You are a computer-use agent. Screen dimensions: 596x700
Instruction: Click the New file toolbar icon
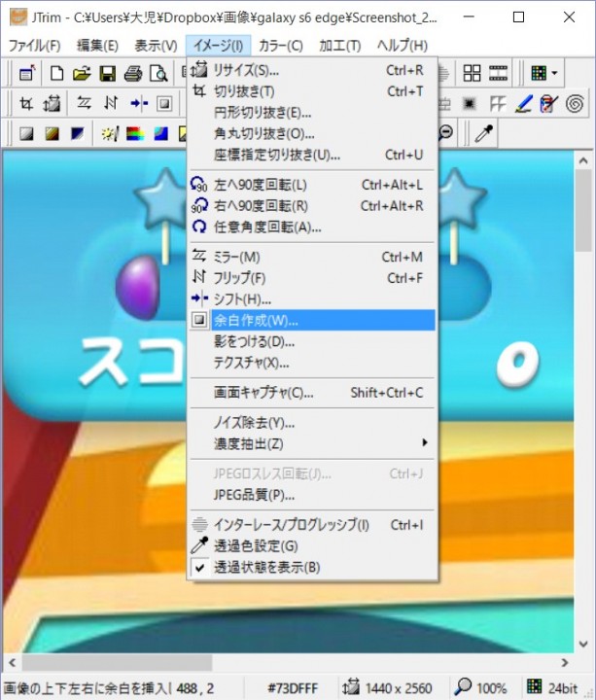pyautogui.click(x=56, y=73)
